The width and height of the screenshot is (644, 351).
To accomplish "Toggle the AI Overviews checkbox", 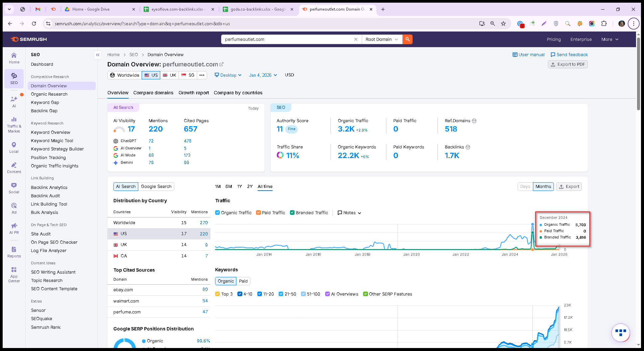I will point(327,294).
